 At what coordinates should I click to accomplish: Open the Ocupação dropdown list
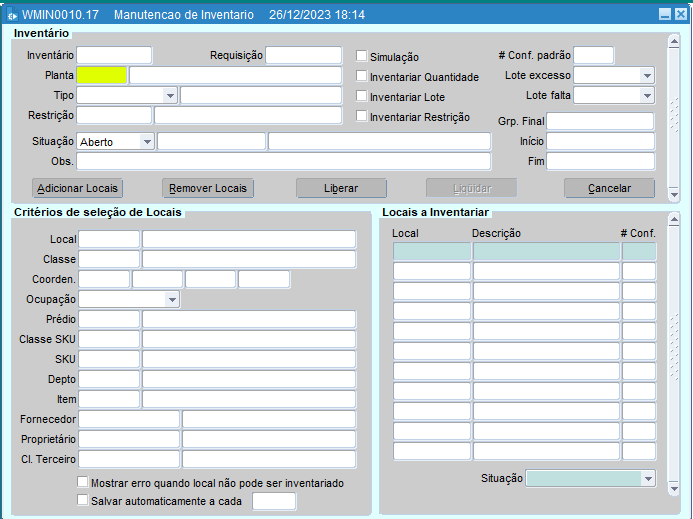click(x=172, y=299)
